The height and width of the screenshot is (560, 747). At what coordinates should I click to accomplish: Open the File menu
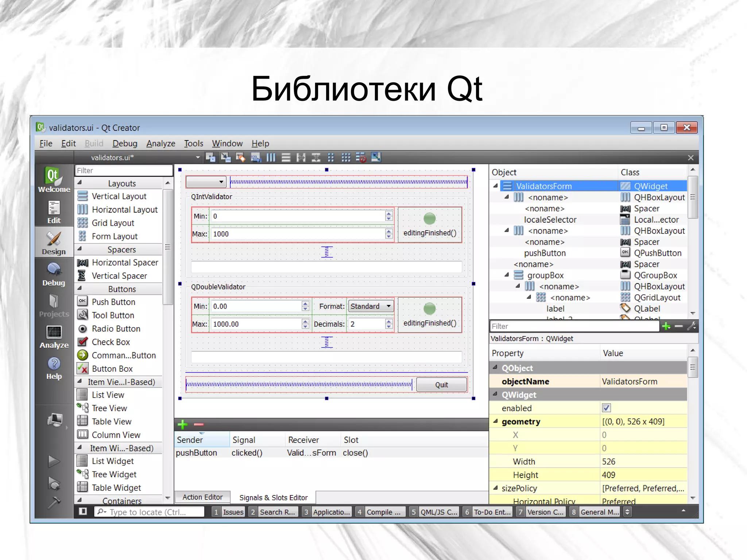(46, 143)
